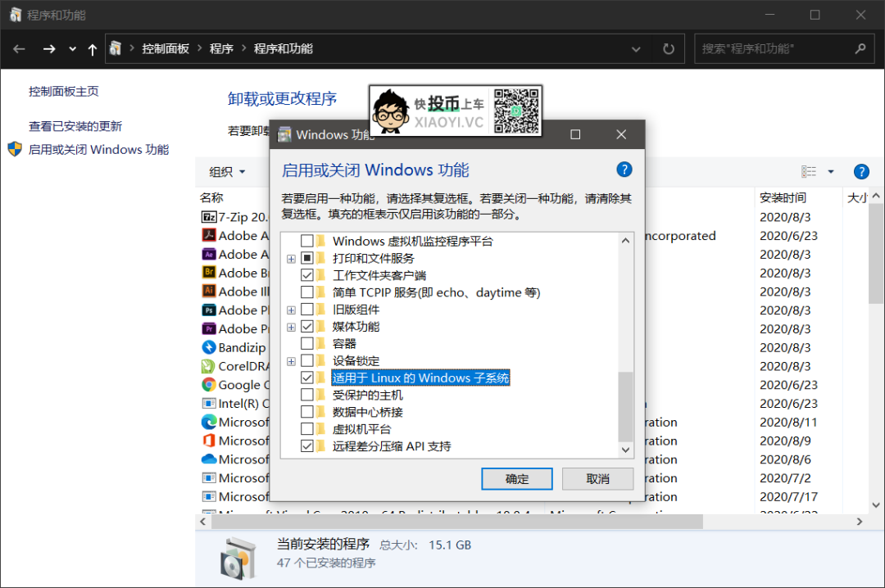The width and height of the screenshot is (885, 588).
Task: Open 查看已安装的更新 link
Action: click(x=75, y=126)
